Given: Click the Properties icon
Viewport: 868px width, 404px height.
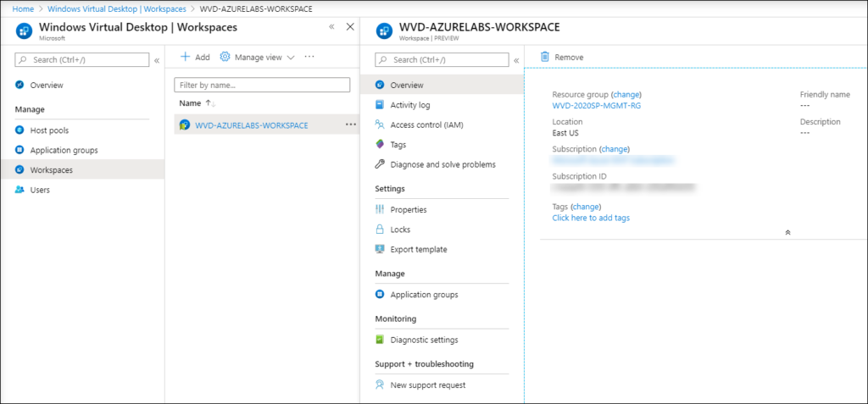Looking at the screenshot, I should click(379, 210).
